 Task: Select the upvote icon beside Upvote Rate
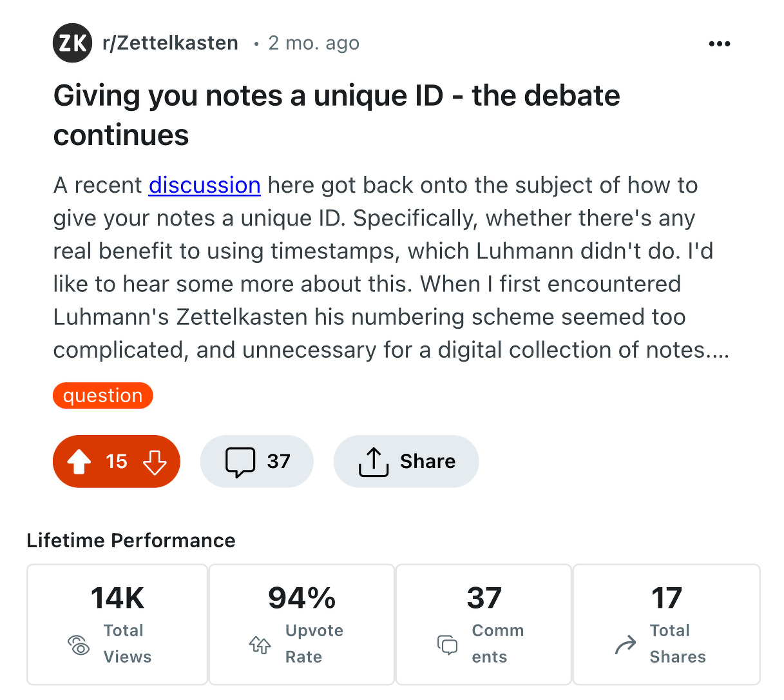260,644
